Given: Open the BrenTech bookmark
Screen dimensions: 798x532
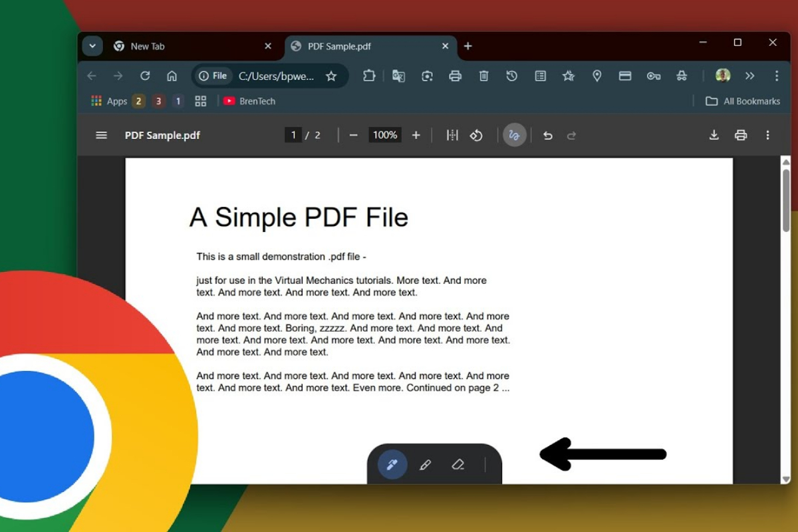Looking at the screenshot, I should tap(249, 101).
